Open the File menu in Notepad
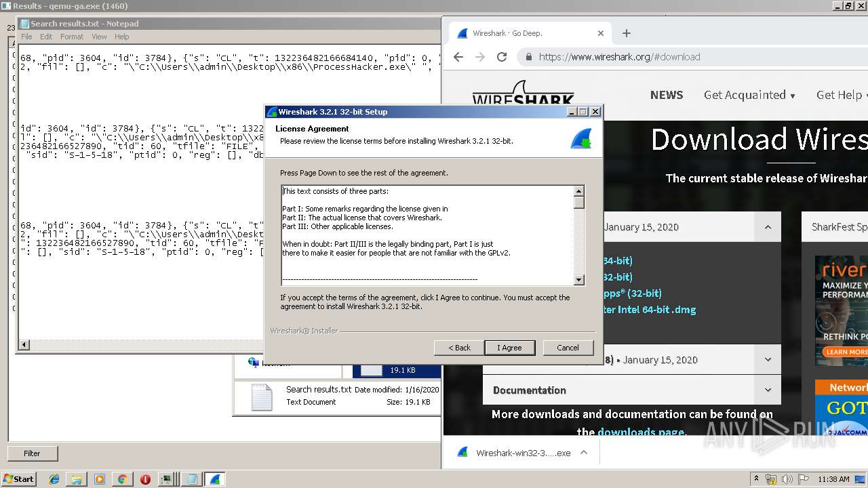This screenshot has height=488, width=868. [x=26, y=37]
